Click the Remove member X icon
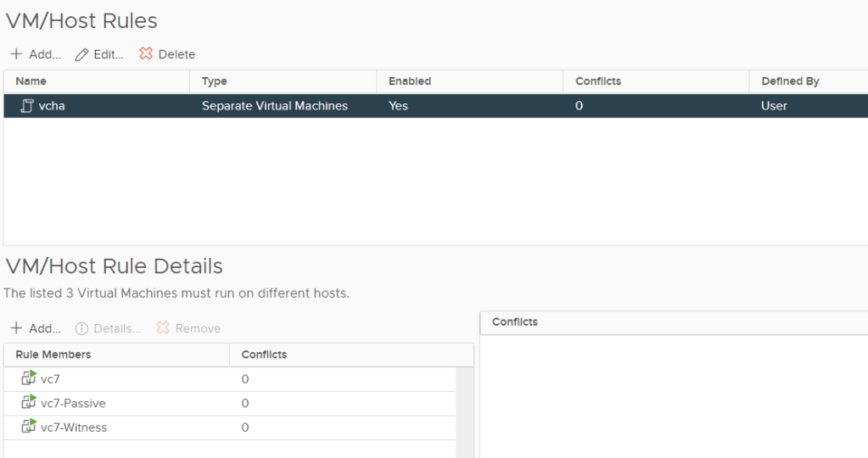 coord(163,328)
